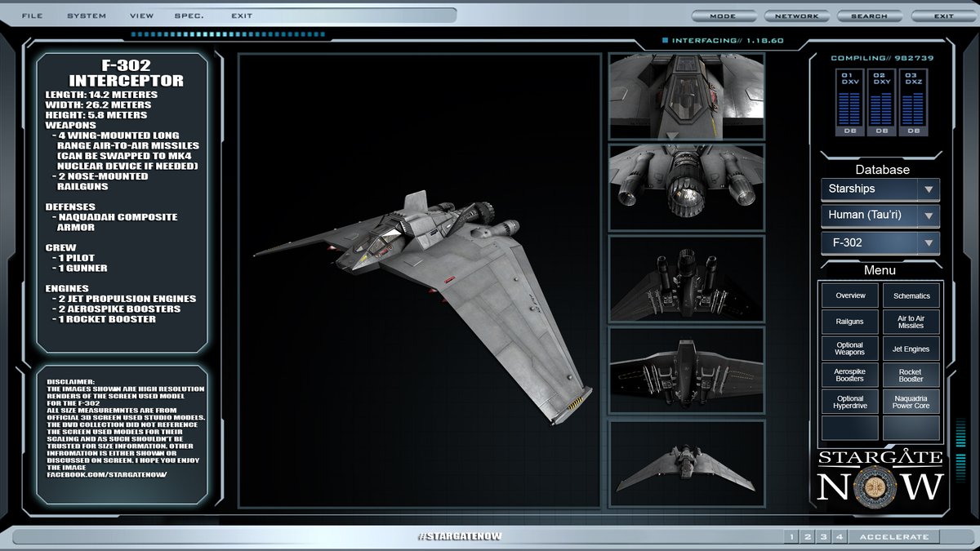The height and width of the screenshot is (551, 980).
Task: Open the SYSTEM menu
Action: pyautogui.click(x=87, y=16)
